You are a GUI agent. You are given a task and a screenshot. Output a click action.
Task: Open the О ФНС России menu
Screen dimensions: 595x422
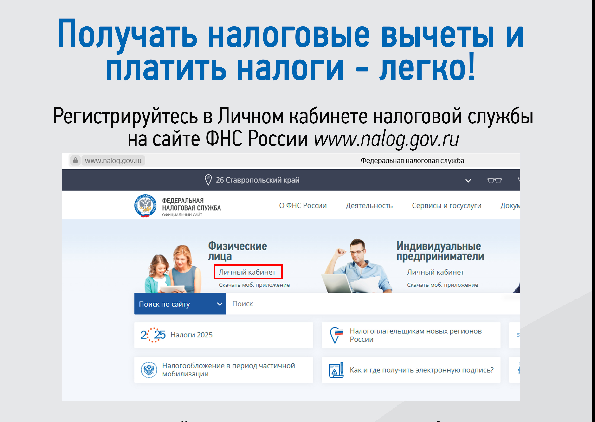pos(303,206)
